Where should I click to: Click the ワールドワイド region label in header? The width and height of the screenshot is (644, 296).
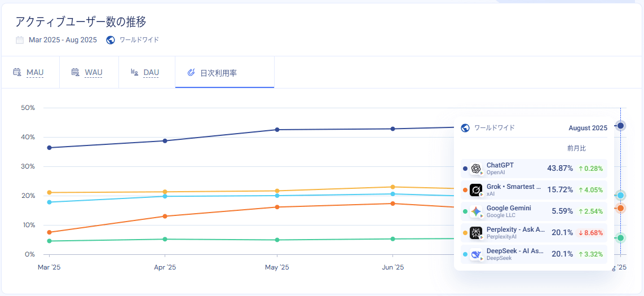(x=139, y=40)
